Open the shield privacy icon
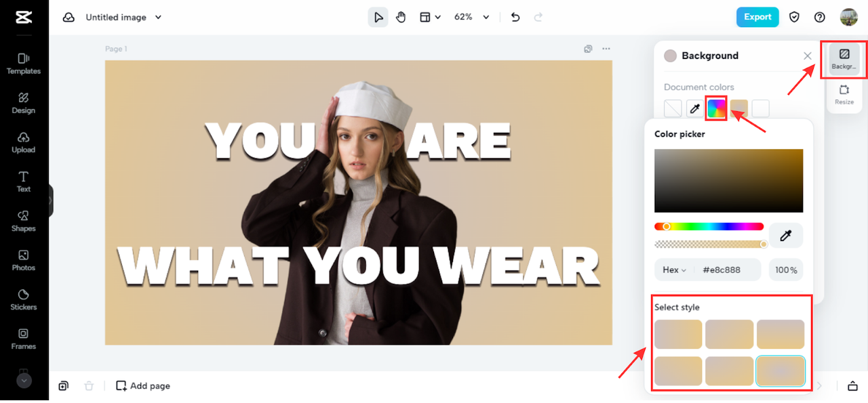This screenshot has height=403, width=868. 795,17
